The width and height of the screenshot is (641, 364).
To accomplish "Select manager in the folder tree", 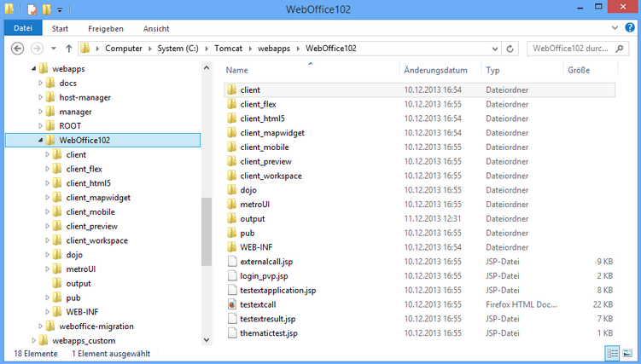I will pyautogui.click(x=75, y=112).
